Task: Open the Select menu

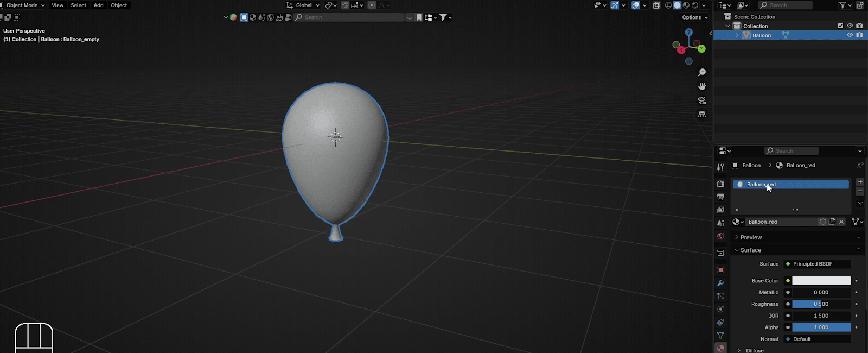Action: [x=78, y=5]
